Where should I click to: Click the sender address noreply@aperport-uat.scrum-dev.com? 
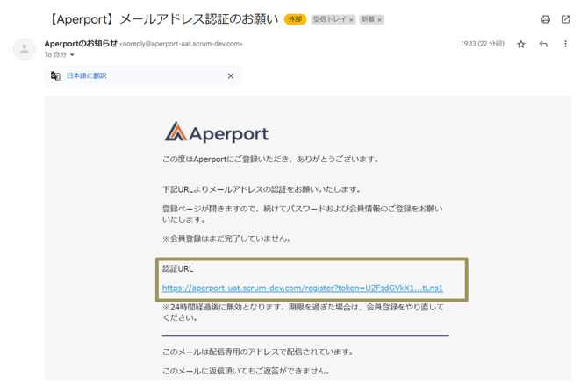point(181,44)
